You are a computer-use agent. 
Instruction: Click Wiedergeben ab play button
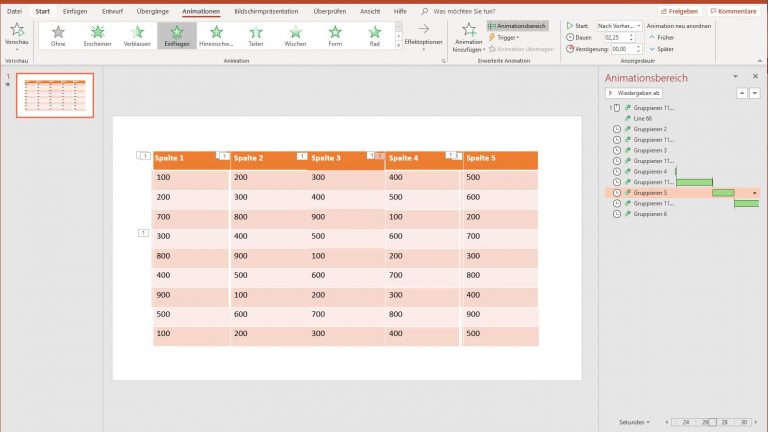click(634, 93)
